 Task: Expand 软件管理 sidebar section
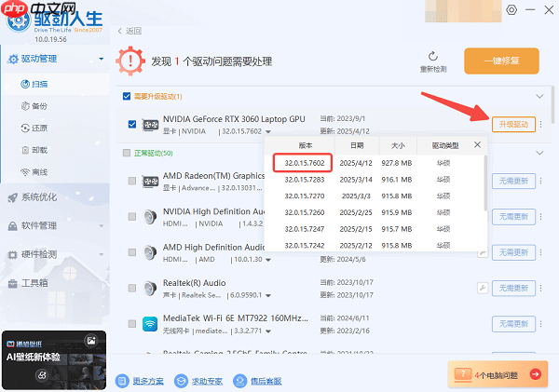(x=102, y=225)
